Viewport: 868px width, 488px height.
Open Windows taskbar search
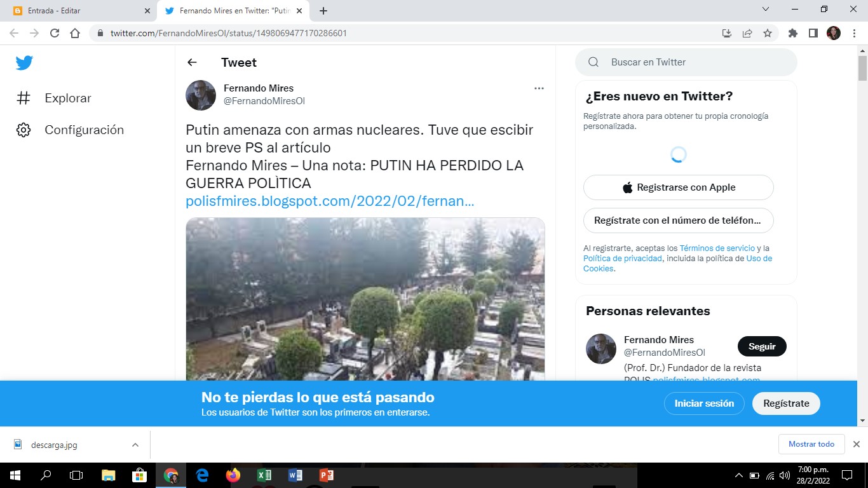pyautogui.click(x=46, y=475)
